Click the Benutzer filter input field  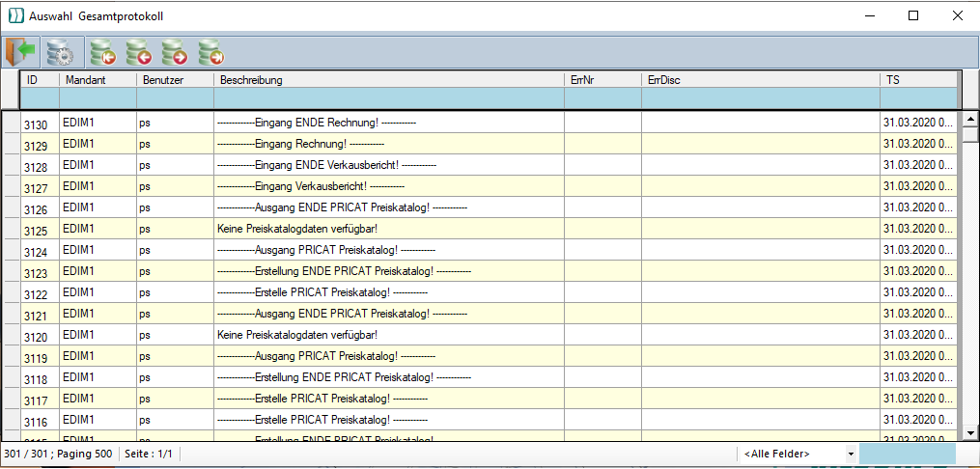(174, 98)
